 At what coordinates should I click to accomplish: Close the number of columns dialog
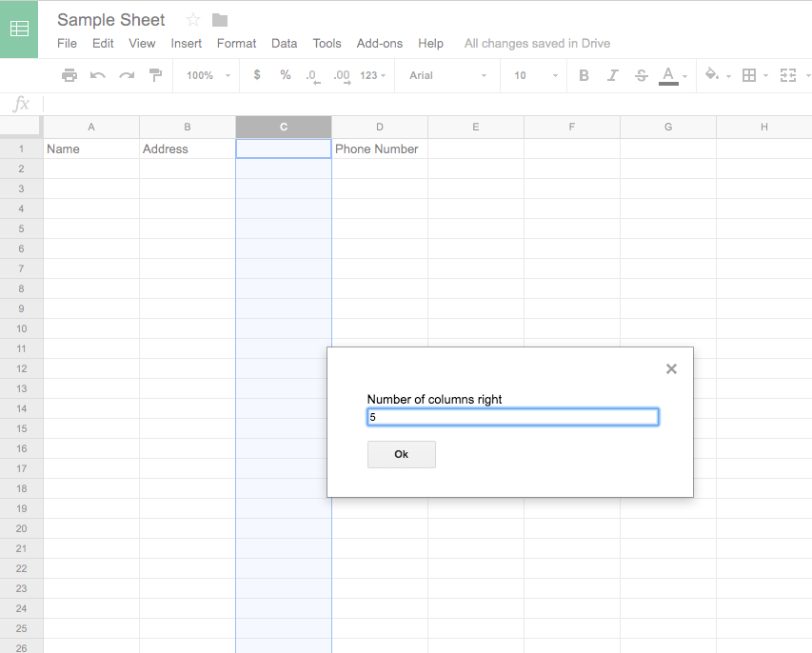coord(671,368)
